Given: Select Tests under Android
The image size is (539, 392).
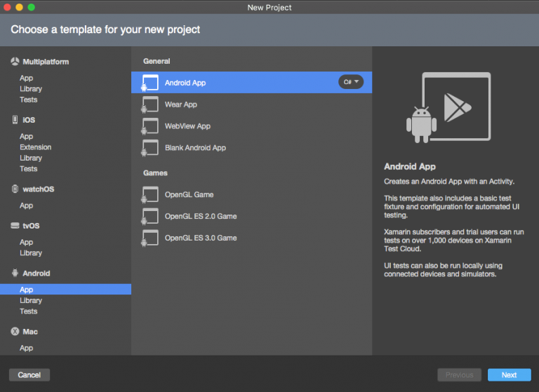Looking at the screenshot, I should pos(29,311).
